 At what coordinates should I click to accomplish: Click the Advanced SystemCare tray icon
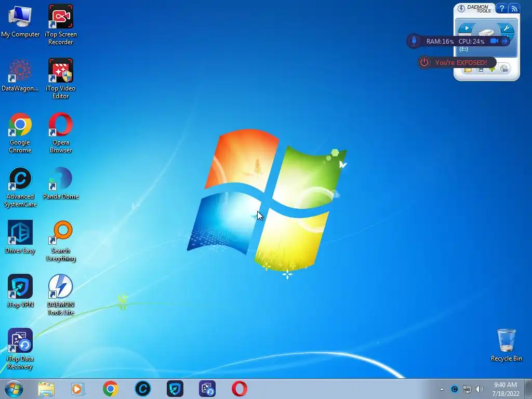[x=454, y=389]
